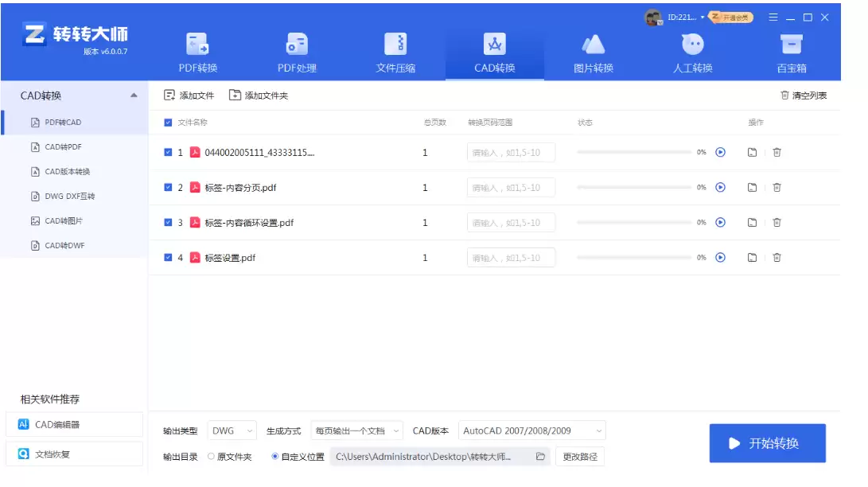The width and height of the screenshot is (868, 487).
Task: Open output folder for 标签-内容分页.pdf
Action: click(x=752, y=188)
